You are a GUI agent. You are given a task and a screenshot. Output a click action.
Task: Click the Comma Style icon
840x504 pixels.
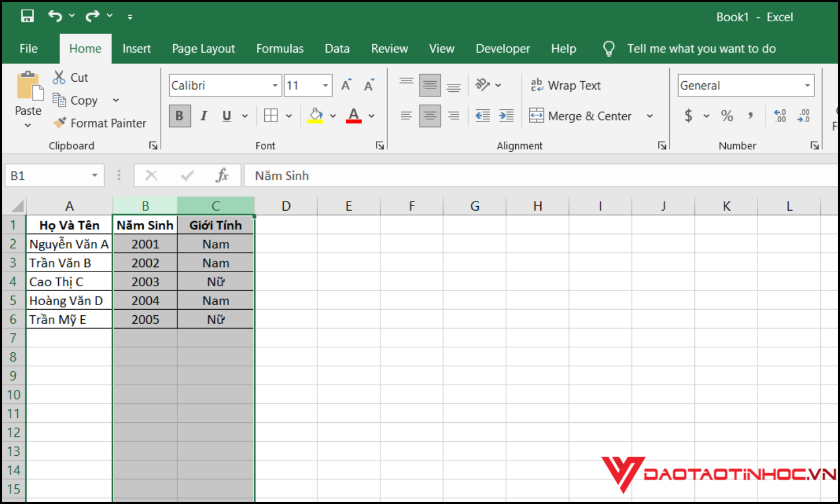pyautogui.click(x=750, y=116)
